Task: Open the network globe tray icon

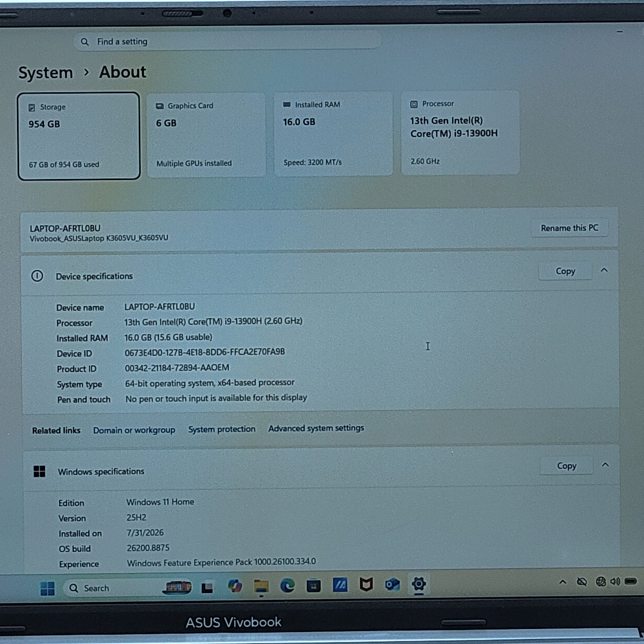Action: [x=601, y=582]
